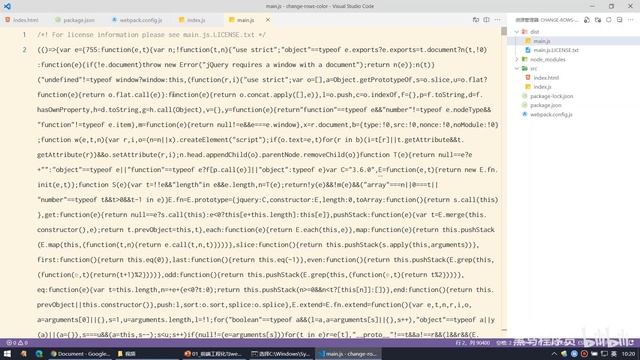Open the explorer more actions menu

631,20
